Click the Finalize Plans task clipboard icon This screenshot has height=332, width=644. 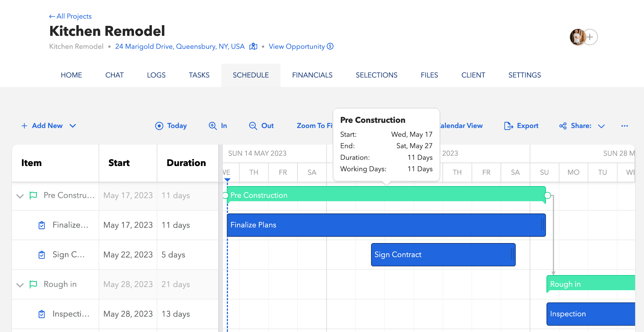pyautogui.click(x=42, y=225)
